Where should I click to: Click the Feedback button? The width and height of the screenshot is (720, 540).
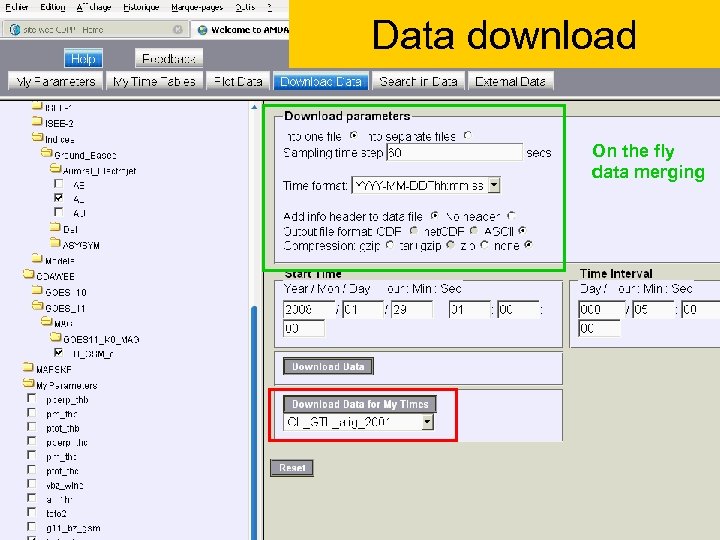tap(169, 58)
